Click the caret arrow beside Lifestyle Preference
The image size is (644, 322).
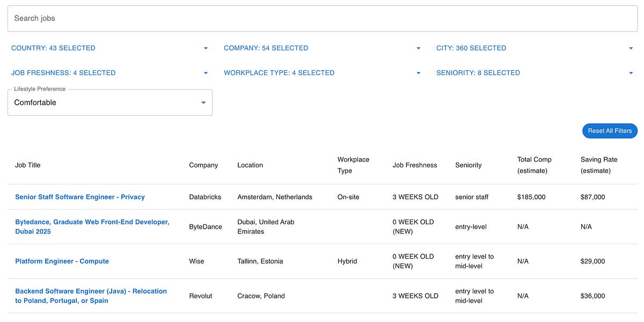tap(203, 102)
